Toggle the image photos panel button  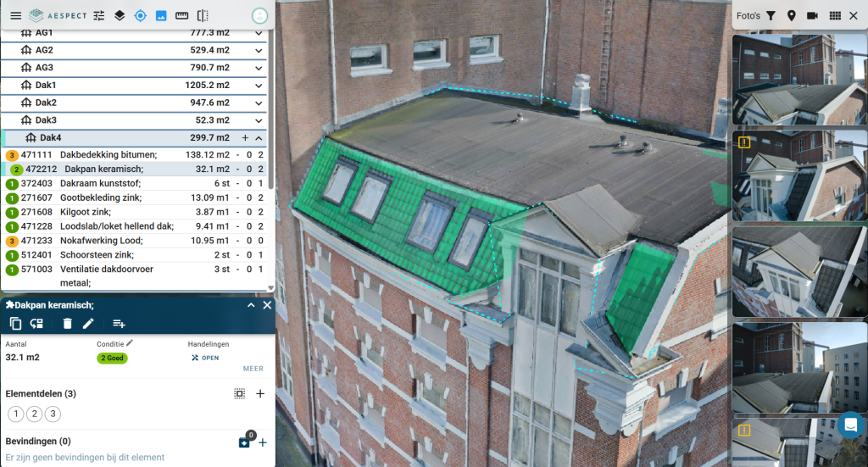161,15
